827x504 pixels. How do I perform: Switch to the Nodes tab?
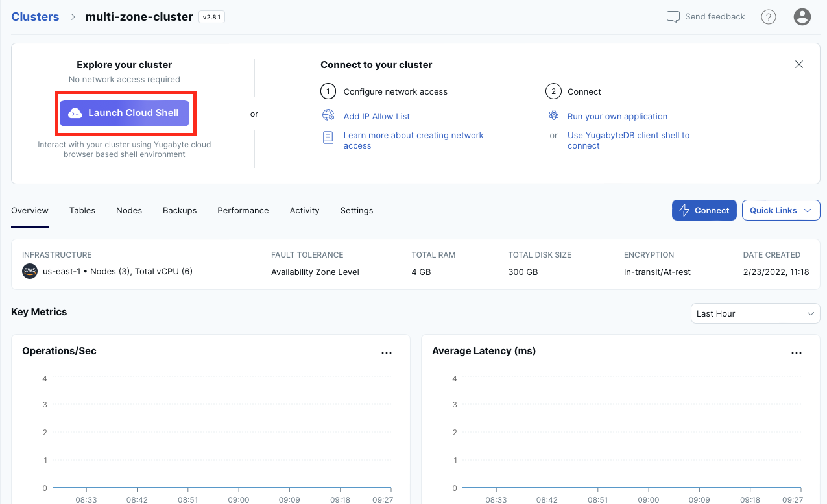pos(129,210)
